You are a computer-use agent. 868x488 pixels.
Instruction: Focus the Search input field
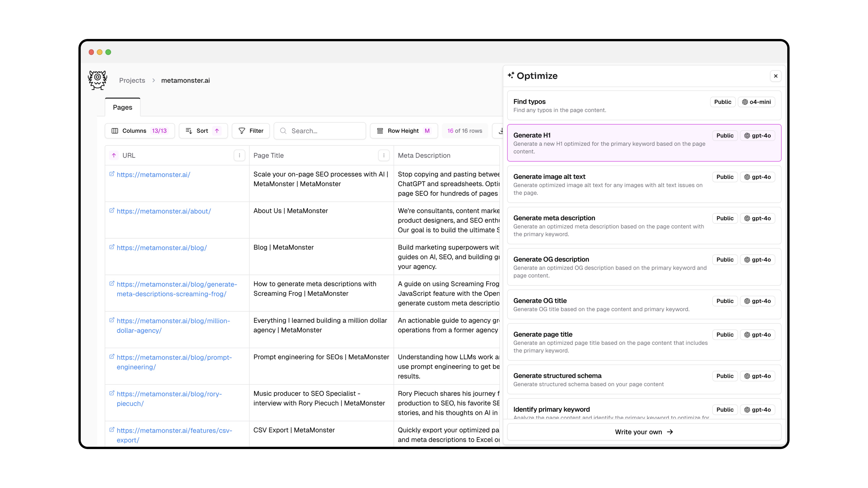click(x=320, y=131)
